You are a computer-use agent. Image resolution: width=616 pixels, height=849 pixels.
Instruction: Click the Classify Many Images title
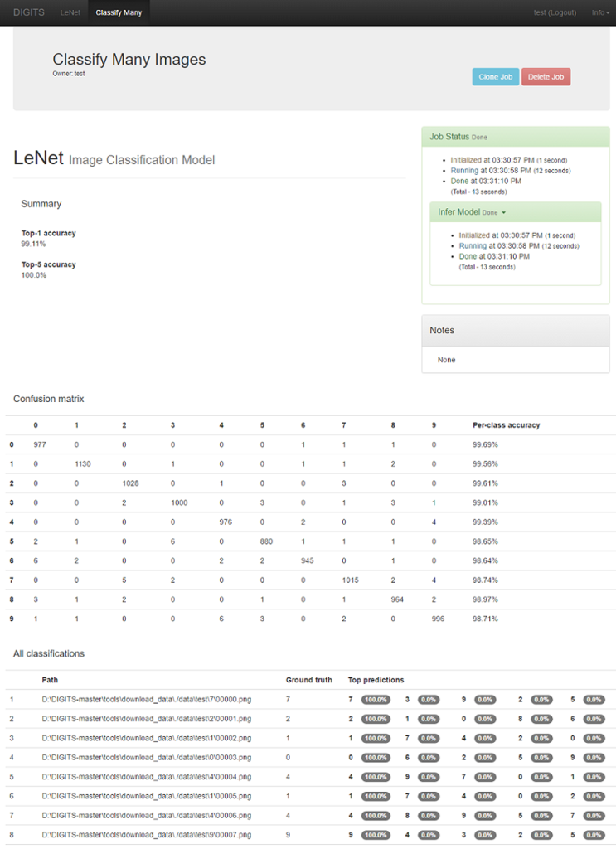pos(129,59)
